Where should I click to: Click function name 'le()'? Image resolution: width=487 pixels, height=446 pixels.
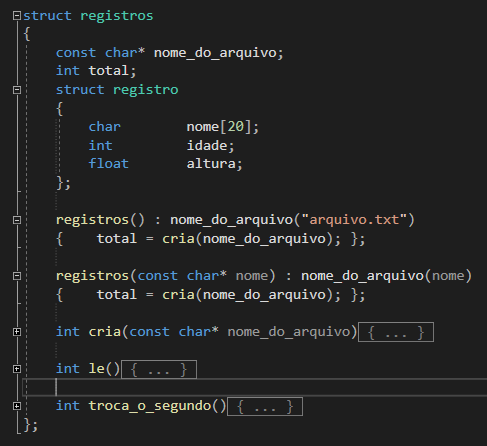click(x=104, y=369)
